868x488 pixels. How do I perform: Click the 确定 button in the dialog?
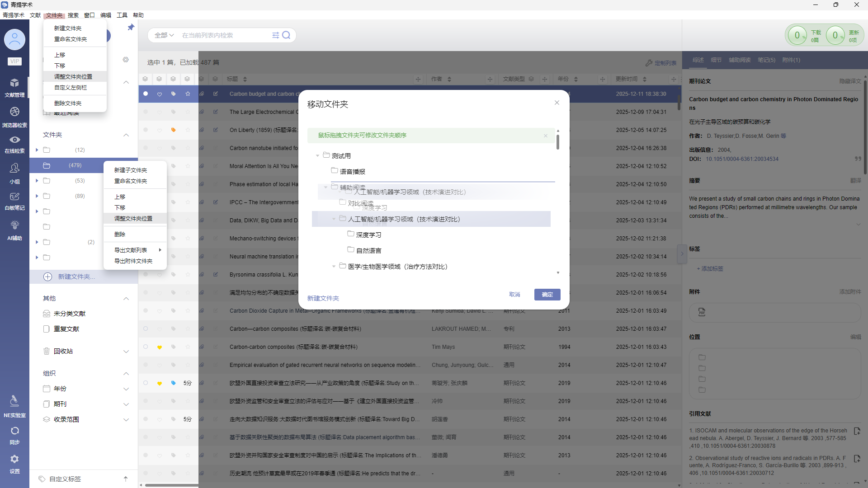(x=547, y=295)
